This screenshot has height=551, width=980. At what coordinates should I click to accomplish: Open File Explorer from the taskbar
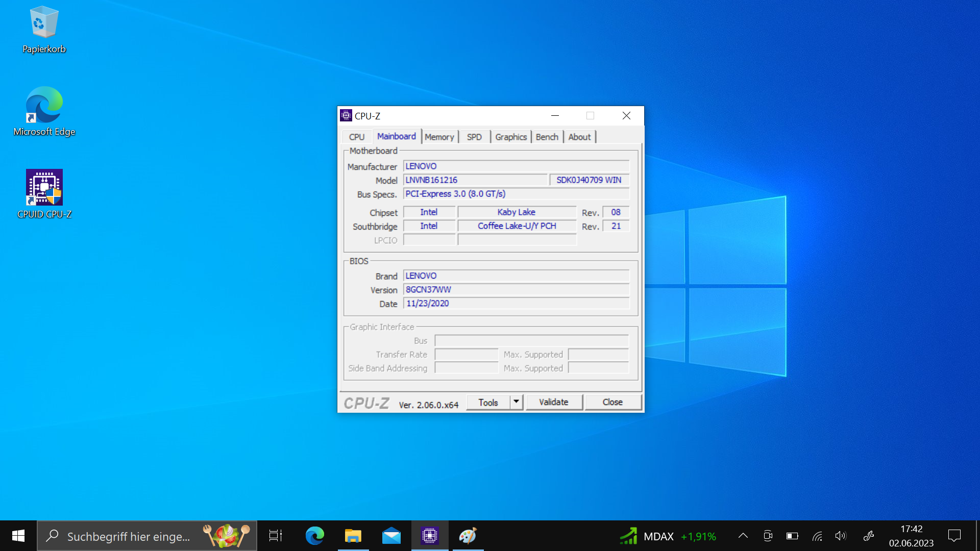coord(353,536)
